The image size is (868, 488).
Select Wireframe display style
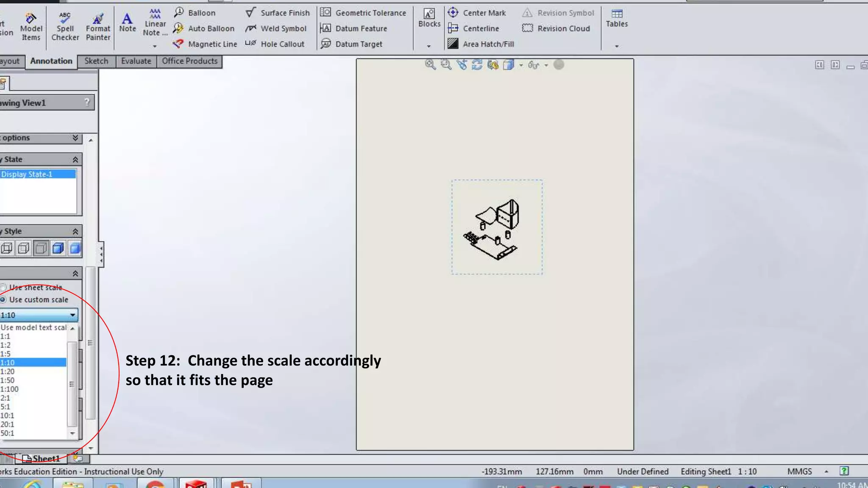[6, 248]
